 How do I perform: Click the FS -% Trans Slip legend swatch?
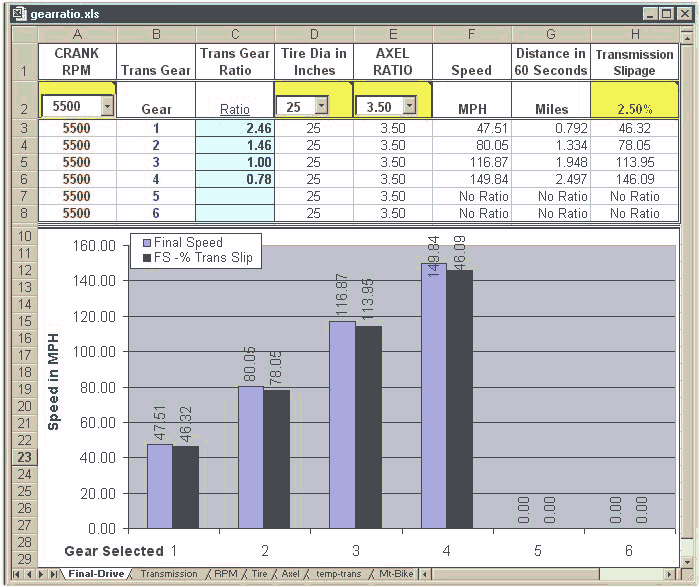(147, 258)
